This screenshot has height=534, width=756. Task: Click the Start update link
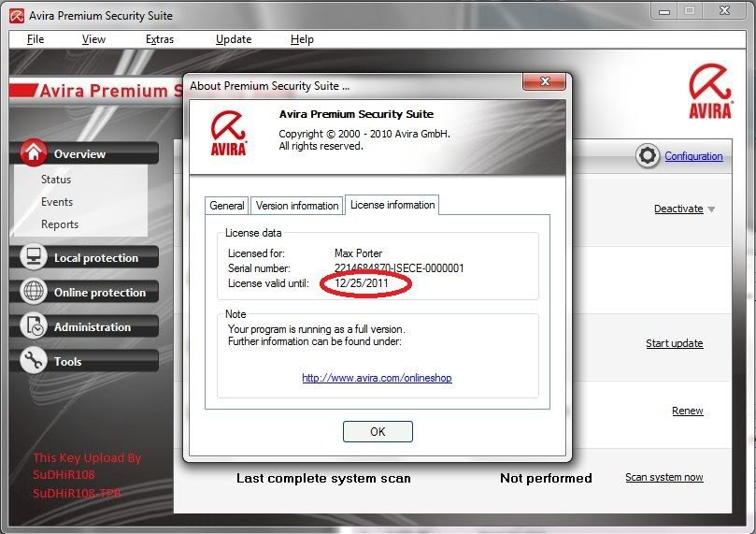674,343
